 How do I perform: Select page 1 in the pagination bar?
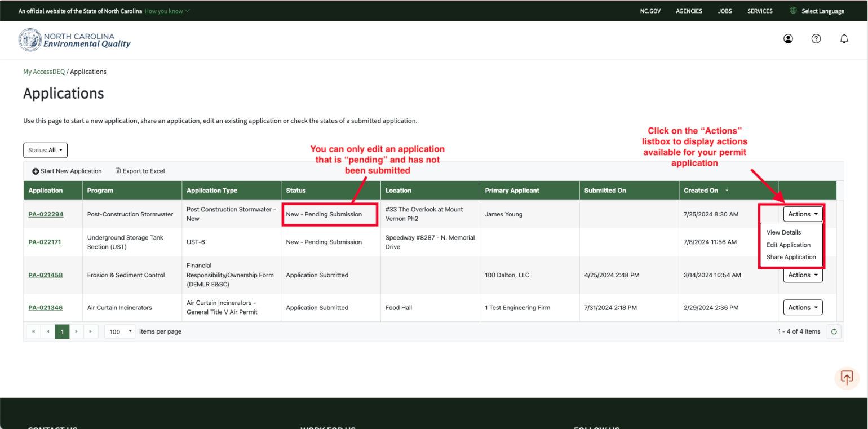(62, 331)
